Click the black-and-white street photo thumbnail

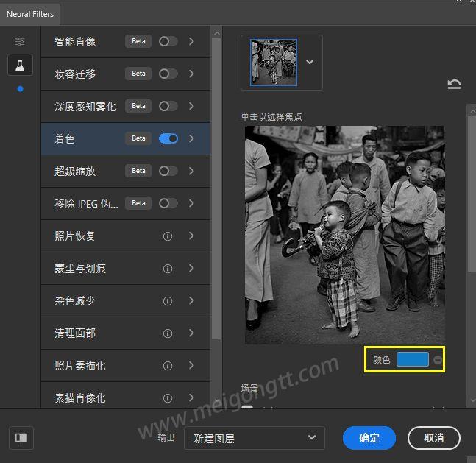(274, 63)
